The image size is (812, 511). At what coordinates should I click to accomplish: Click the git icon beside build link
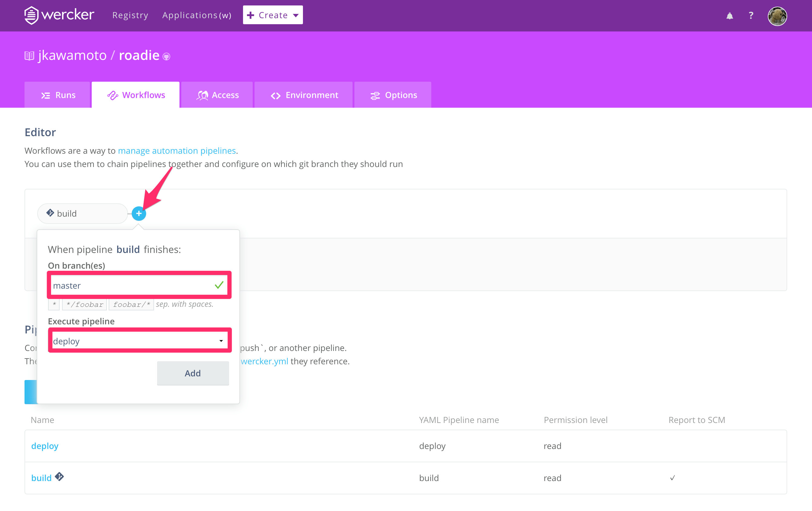point(59,477)
